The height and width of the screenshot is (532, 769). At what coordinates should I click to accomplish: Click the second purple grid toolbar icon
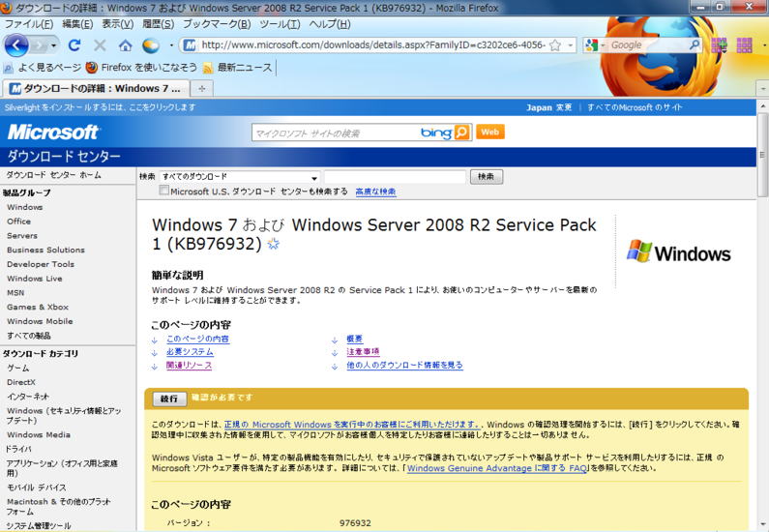click(744, 45)
